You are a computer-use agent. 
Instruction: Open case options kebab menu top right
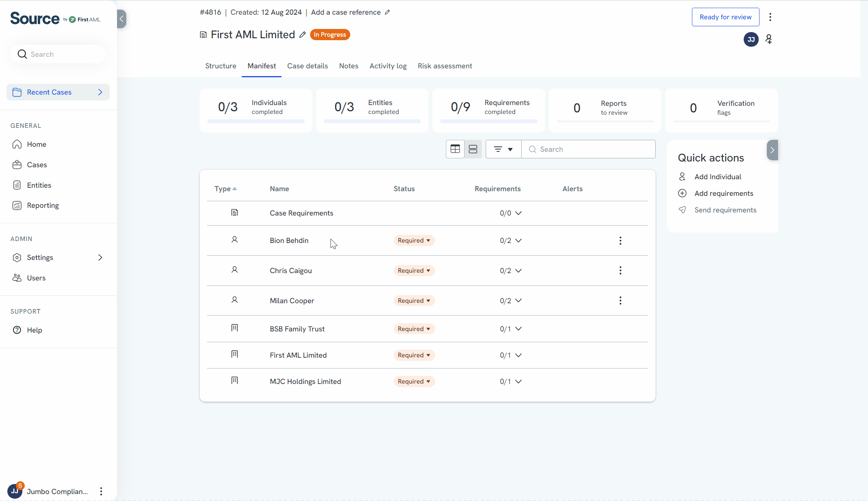click(770, 17)
